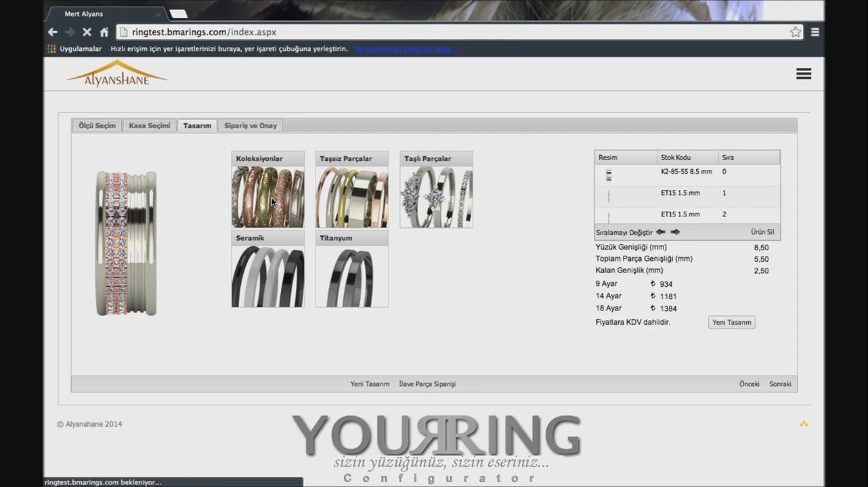
Task: Remove item using Ürün Sil
Action: (x=762, y=232)
